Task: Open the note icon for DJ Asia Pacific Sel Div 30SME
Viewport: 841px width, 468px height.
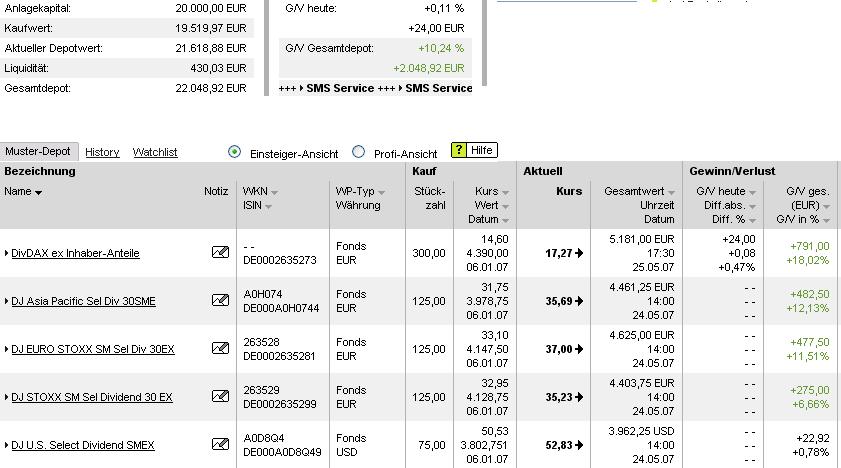Action: tap(220, 300)
